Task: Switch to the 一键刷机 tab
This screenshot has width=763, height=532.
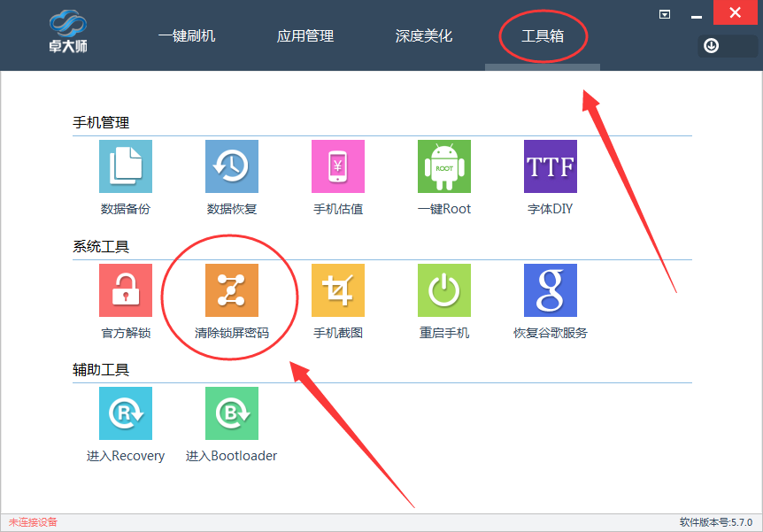Action: pos(187,37)
